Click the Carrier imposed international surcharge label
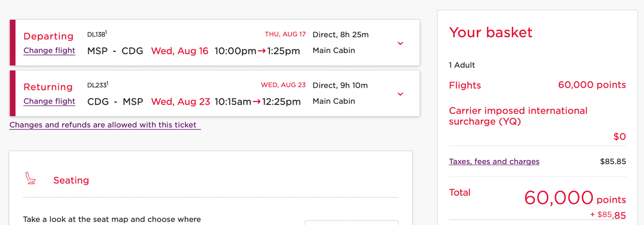 [518, 116]
